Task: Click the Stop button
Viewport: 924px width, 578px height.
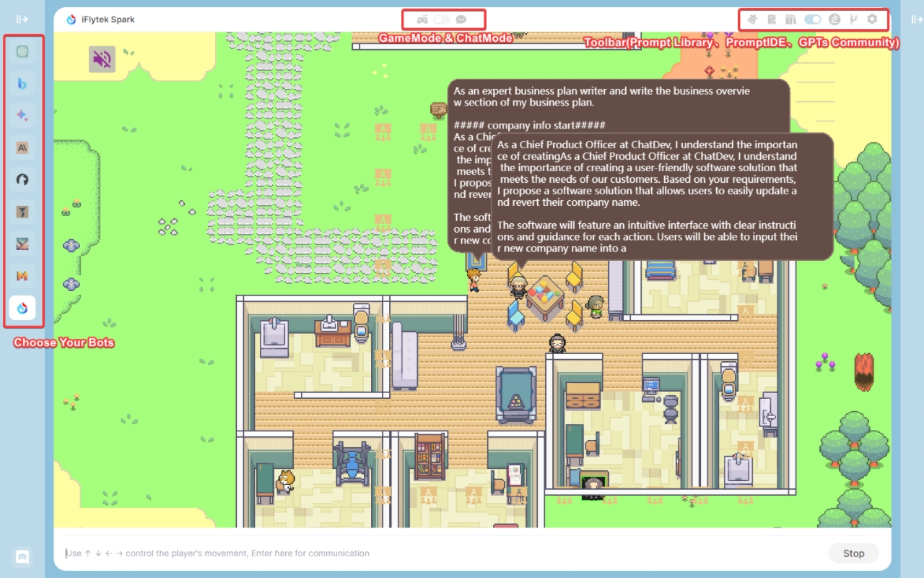Action: pyautogui.click(x=854, y=553)
